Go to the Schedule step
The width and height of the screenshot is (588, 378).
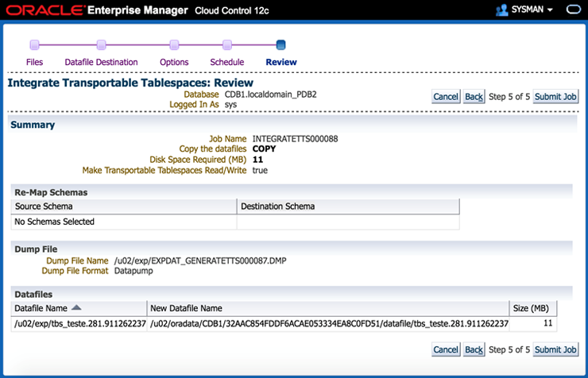click(x=227, y=62)
